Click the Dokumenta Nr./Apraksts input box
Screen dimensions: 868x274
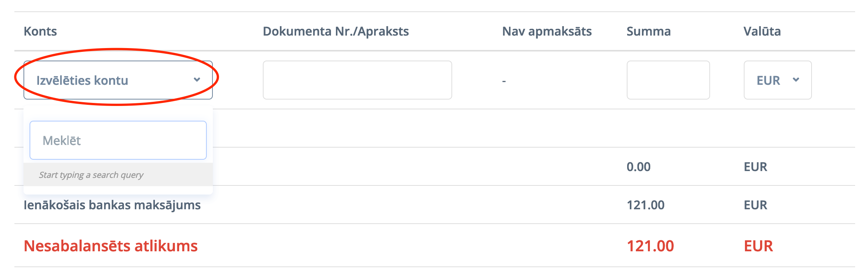coord(357,80)
